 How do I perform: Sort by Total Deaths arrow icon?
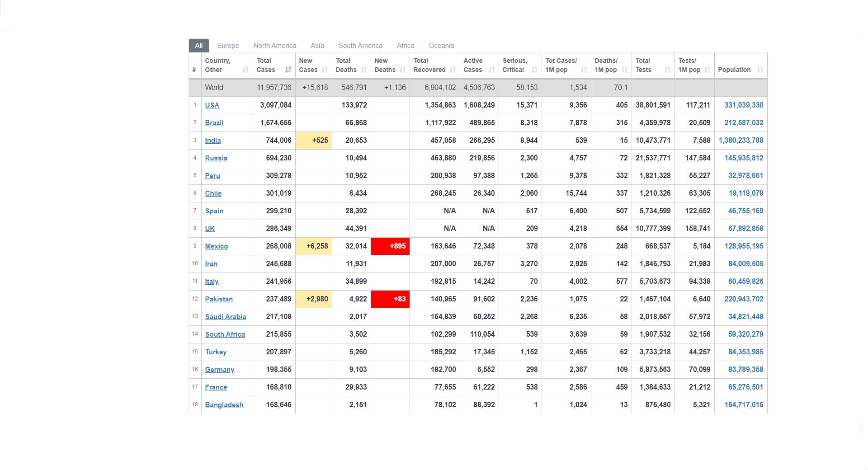pos(363,70)
